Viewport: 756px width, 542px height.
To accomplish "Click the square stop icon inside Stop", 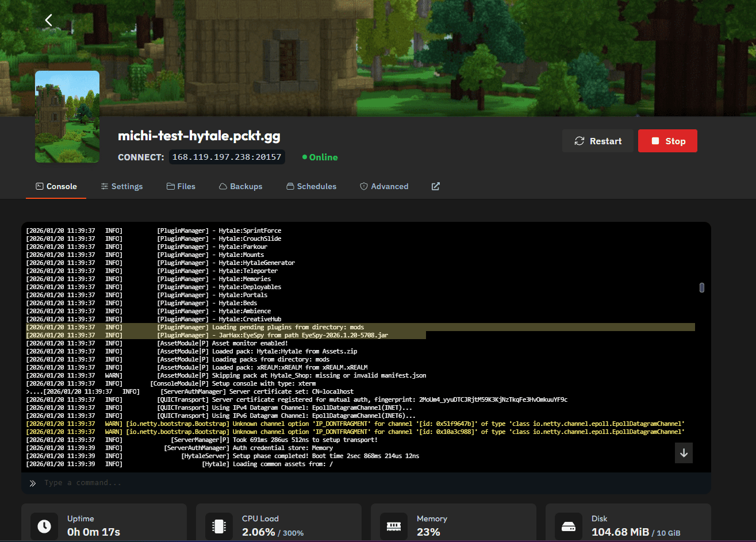I will pyautogui.click(x=656, y=140).
